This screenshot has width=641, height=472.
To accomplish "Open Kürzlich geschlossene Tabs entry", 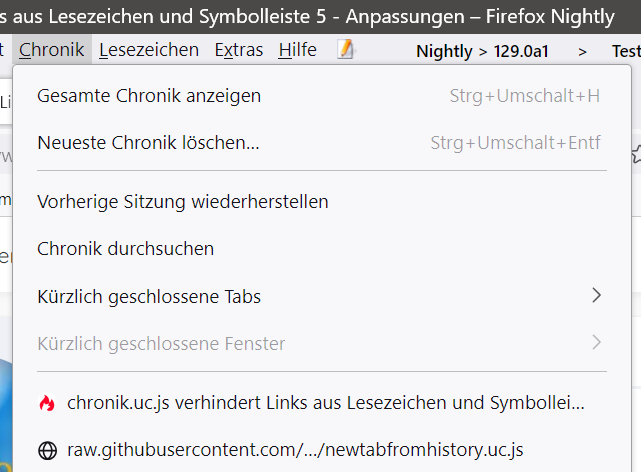I will tap(149, 296).
